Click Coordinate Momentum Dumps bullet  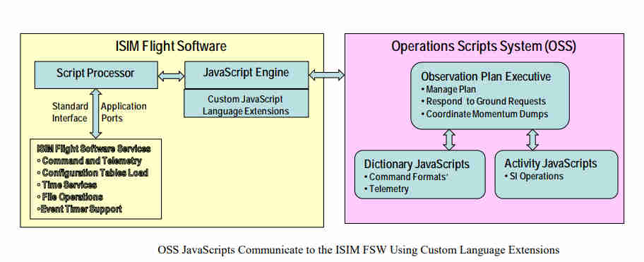click(x=484, y=114)
